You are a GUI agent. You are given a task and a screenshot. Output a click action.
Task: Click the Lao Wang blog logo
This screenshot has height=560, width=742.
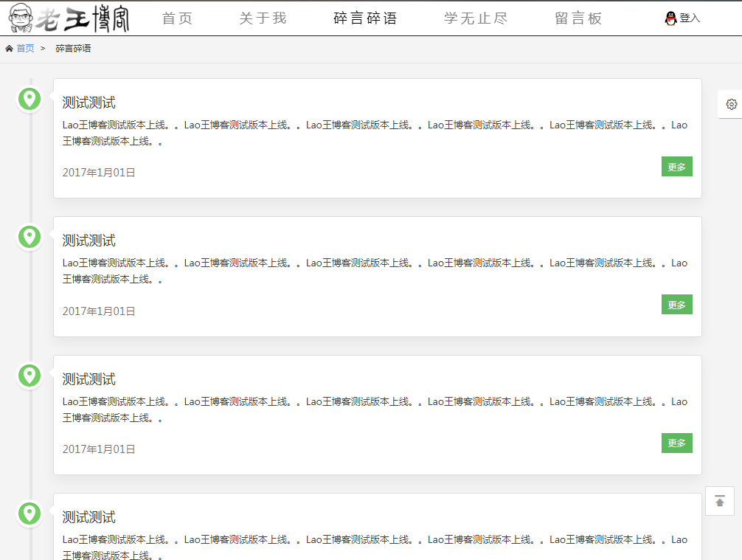pyautogui.click(x=69, y=18)
